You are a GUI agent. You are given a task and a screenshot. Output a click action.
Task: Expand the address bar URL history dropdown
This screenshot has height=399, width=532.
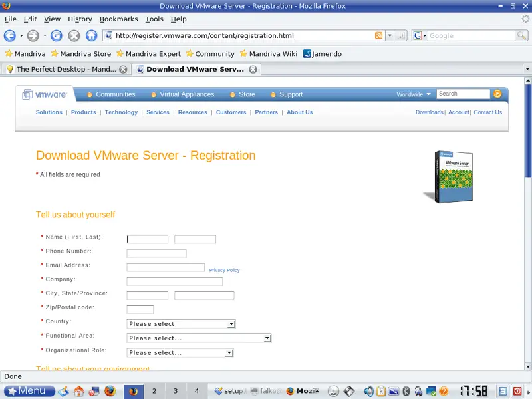pos(390,35)
